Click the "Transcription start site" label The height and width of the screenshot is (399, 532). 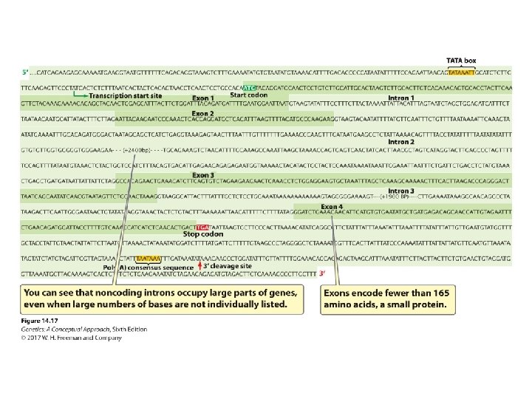click(x=125, y=96)
